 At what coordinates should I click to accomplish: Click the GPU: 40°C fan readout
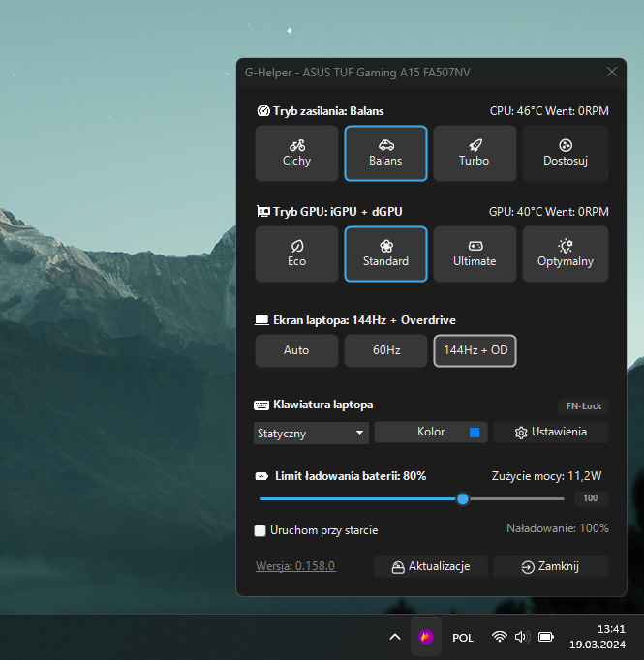(549, 211)
